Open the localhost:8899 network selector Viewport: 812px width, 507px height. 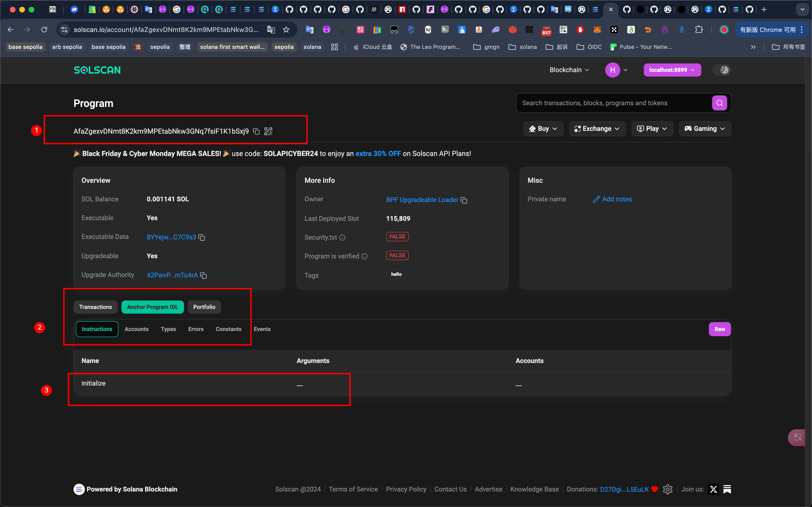pos(672,70)
